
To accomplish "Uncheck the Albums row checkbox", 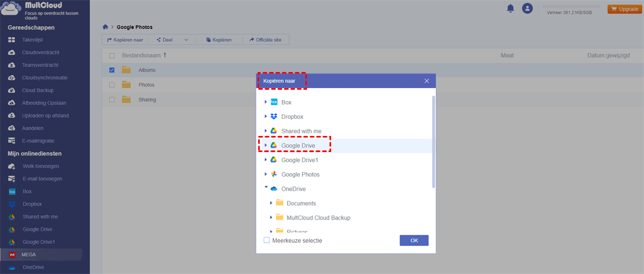I will pyautogui.click(x=112, y=70).
